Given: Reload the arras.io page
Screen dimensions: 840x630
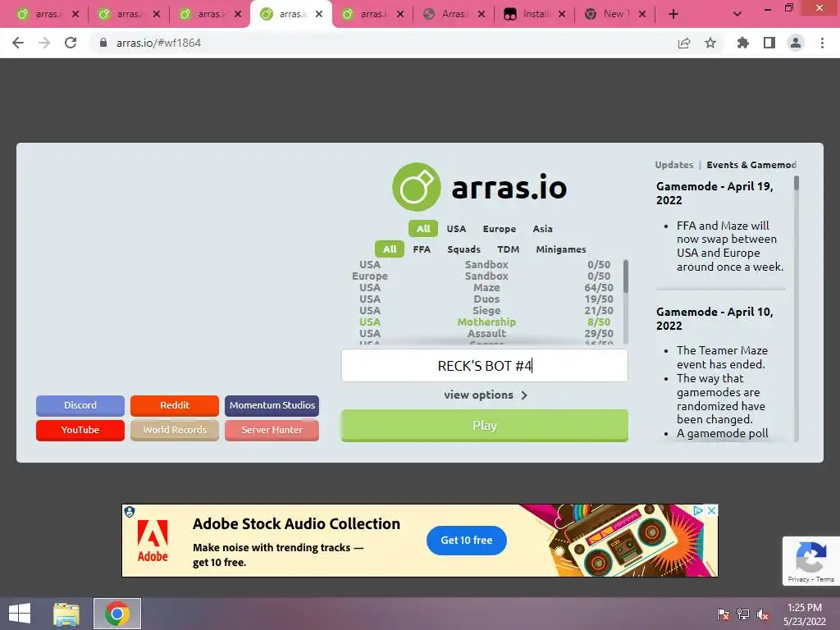Looking at the screenshot, I should click(71, 43).
